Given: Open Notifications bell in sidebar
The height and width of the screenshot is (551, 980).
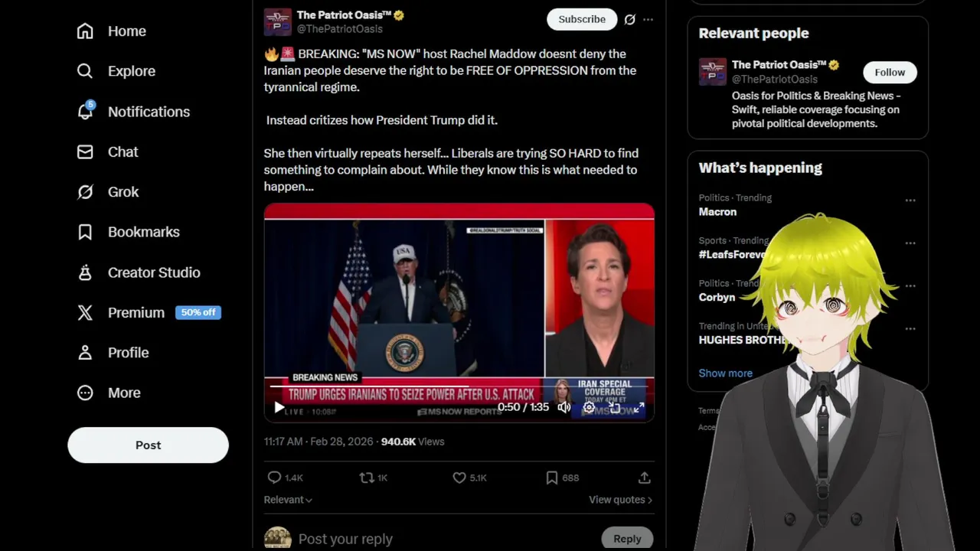Looking at the screenshot, I should click(133, 112).
